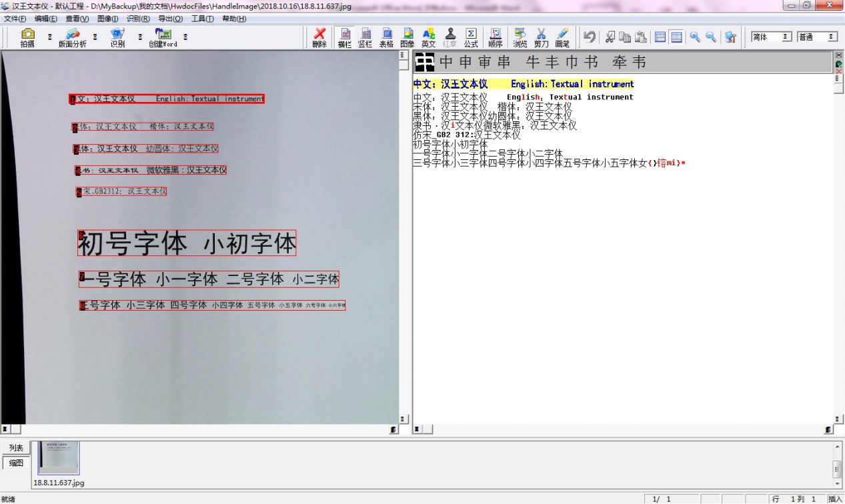This screenshot has width=845, height=504.
Task: Click the 插入 status bar indicator
Action: (835, 499)
